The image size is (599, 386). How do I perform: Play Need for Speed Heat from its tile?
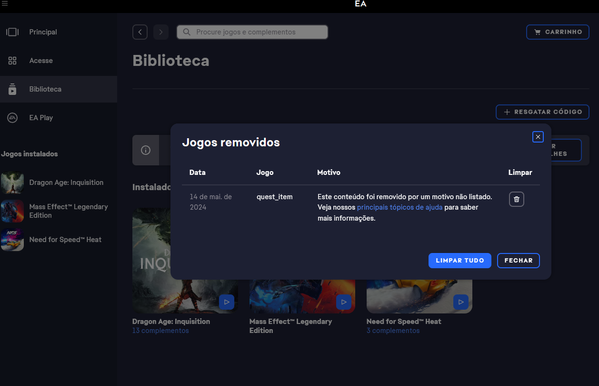click(x=461, y=302)
